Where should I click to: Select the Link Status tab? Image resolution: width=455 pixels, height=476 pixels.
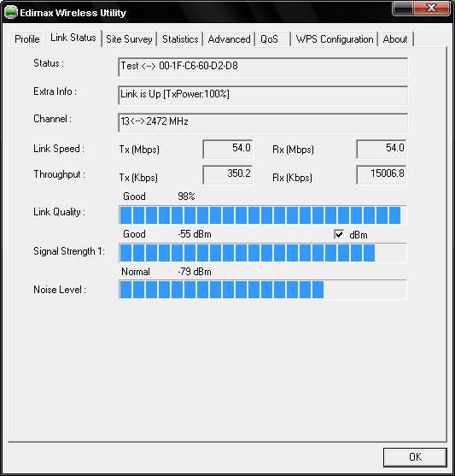[73, 38]
